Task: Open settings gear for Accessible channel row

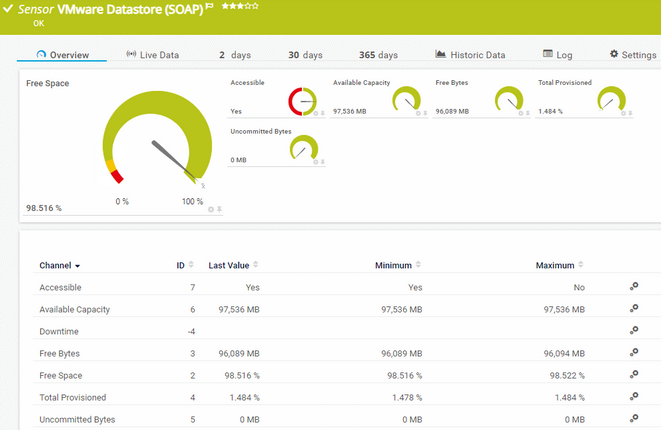Action: click(633, 287)
